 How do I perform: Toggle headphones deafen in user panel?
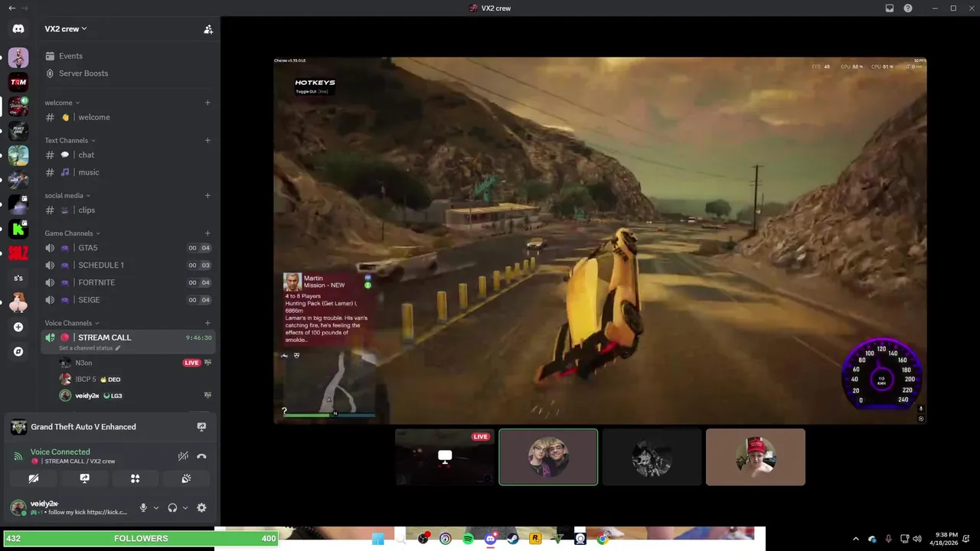click(x=172, y=507)
